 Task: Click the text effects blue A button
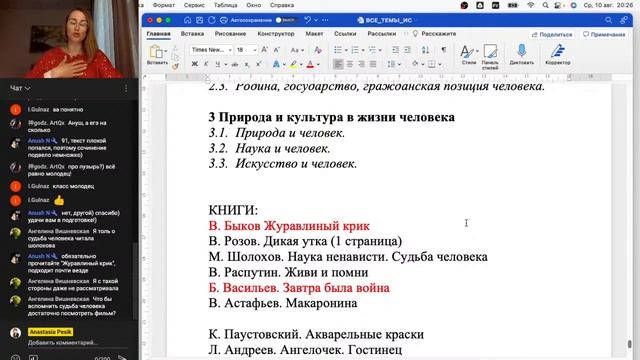pos(276,64)
